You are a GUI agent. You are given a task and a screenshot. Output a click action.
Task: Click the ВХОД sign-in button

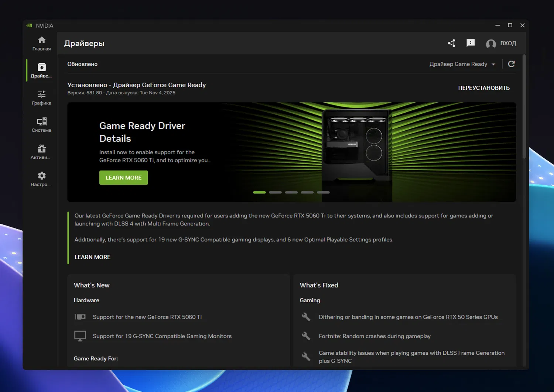pyautogui.click(x=508, y=43)
